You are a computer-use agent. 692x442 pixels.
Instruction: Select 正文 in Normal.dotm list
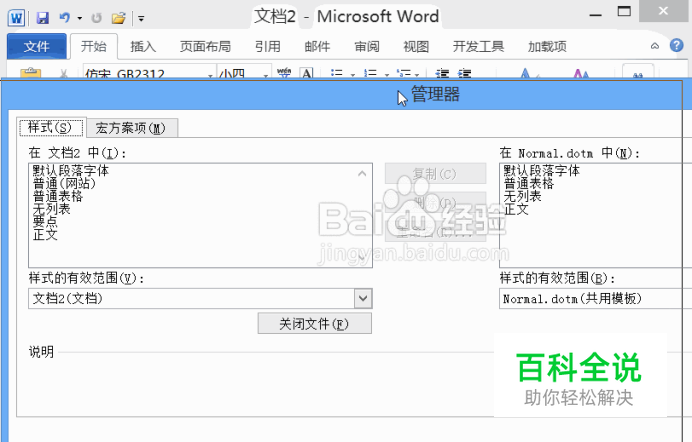(x=516, y=209)
